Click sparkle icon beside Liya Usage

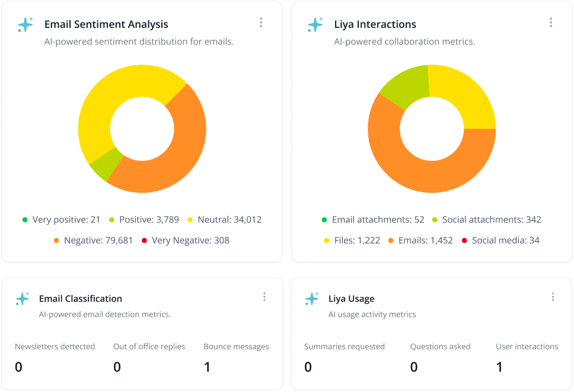point(312,299)
